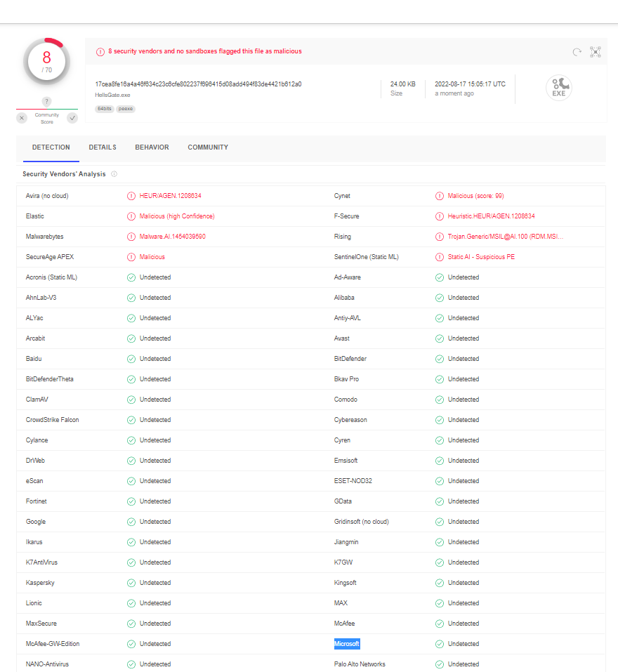Click the Antiy-AVL vendor name
This screenshot has width=618, height=672.
point(348,318)
